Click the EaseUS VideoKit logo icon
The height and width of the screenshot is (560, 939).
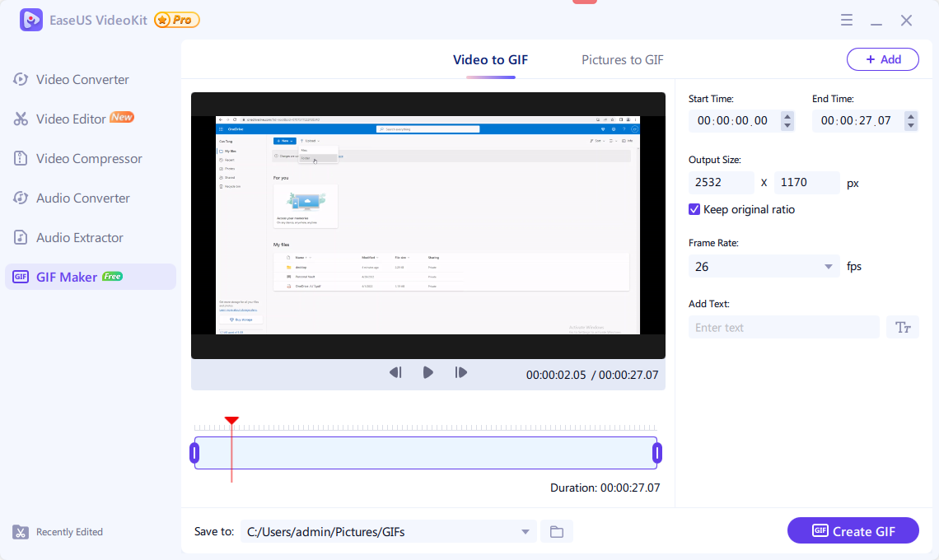[x=31, y=20]
